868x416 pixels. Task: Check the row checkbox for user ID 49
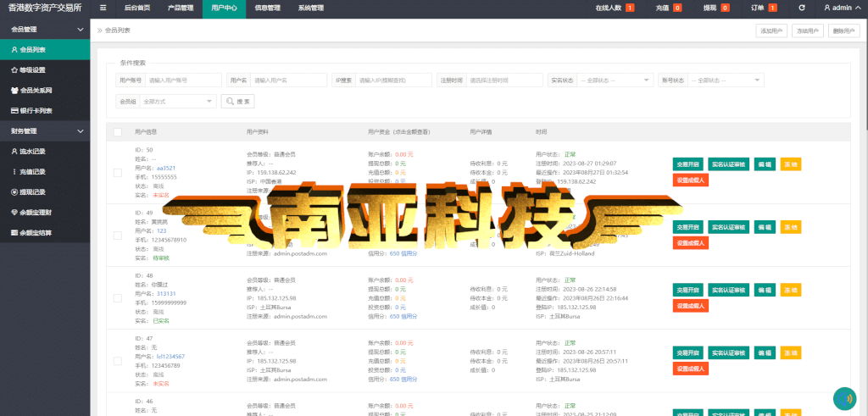pos(117,235)
